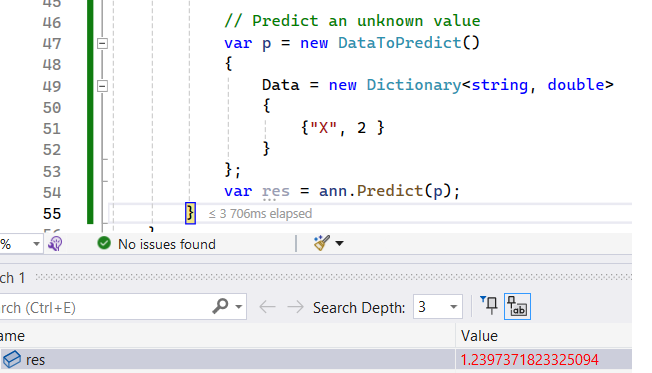652x373 pixels.
Task: Go to next search result arrow
Action: point(296,307)
